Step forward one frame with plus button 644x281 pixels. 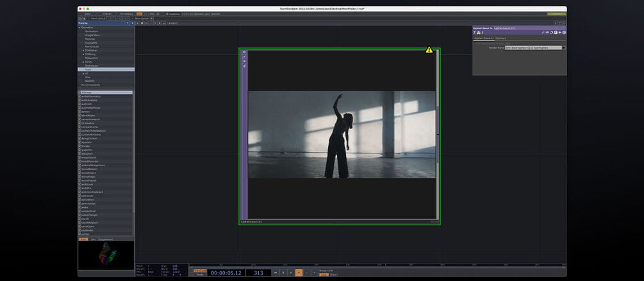tap(314, 273)
